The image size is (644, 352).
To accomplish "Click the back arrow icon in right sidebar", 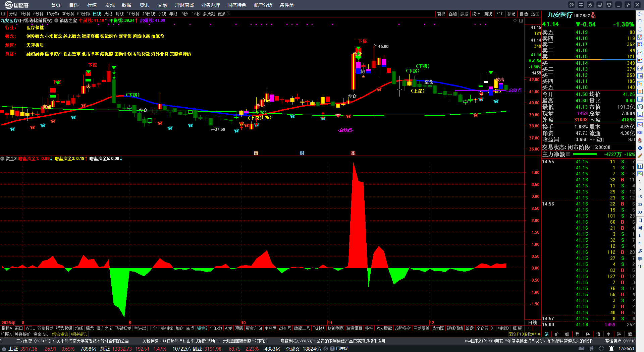I will pyautogui.click(x=640, y=14).
